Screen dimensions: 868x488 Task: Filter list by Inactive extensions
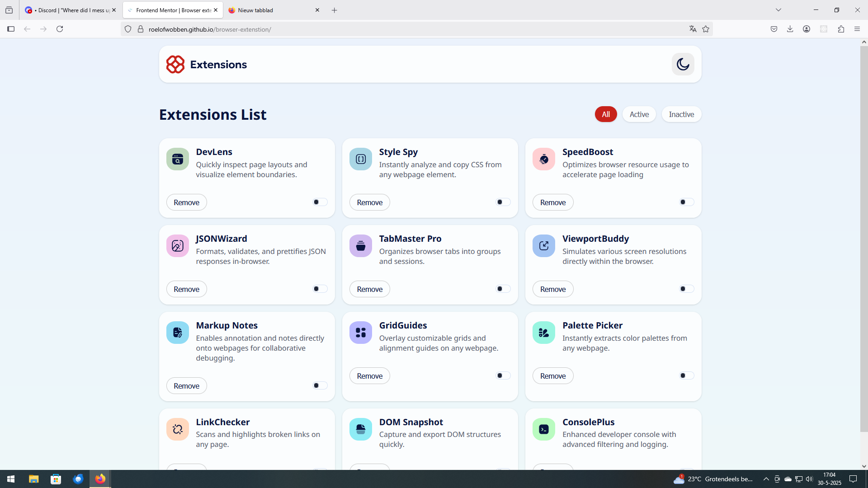681,114
